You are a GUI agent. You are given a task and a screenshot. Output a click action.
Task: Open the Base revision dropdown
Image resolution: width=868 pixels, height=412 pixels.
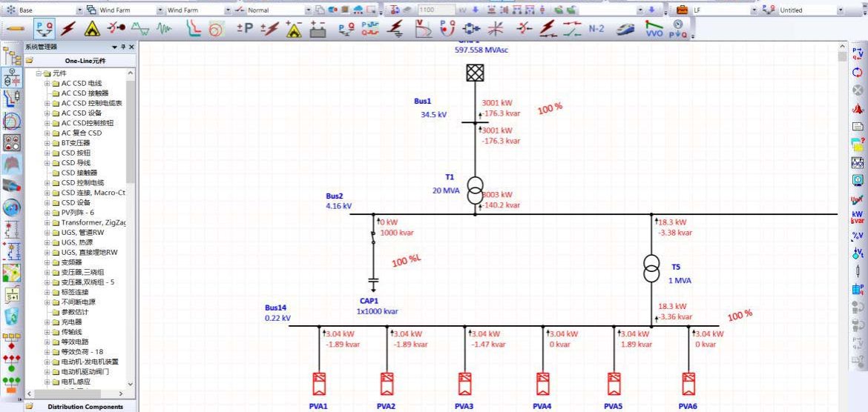tap(80, 10)
